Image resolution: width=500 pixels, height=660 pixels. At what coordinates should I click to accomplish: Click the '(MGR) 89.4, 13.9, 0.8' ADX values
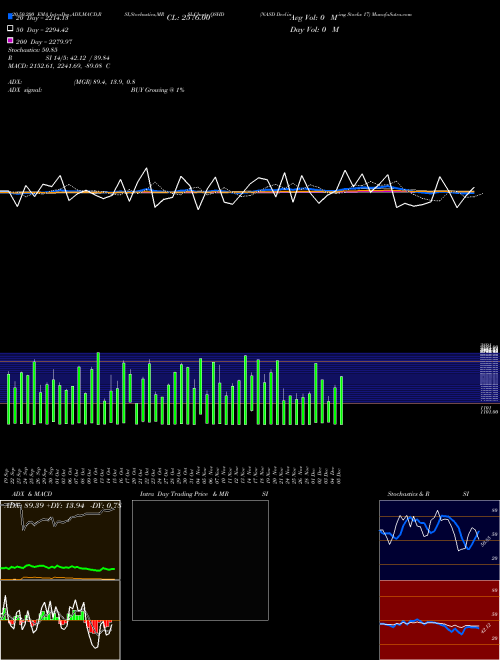pos(104,82)
